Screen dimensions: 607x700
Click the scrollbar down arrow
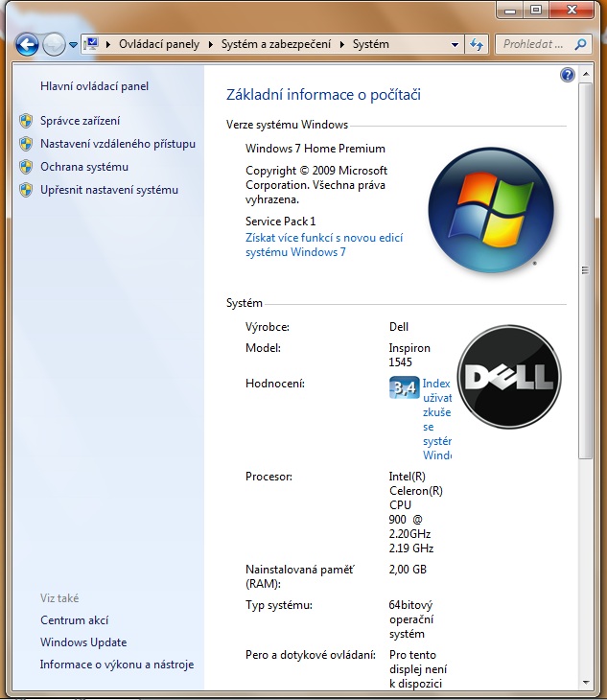pos(586,683)
